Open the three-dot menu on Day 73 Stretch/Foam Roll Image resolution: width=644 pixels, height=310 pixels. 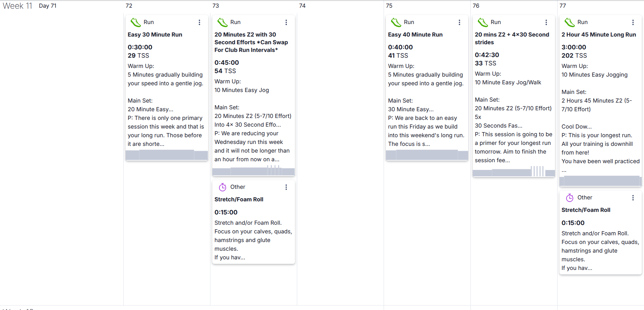coord(286,187)
